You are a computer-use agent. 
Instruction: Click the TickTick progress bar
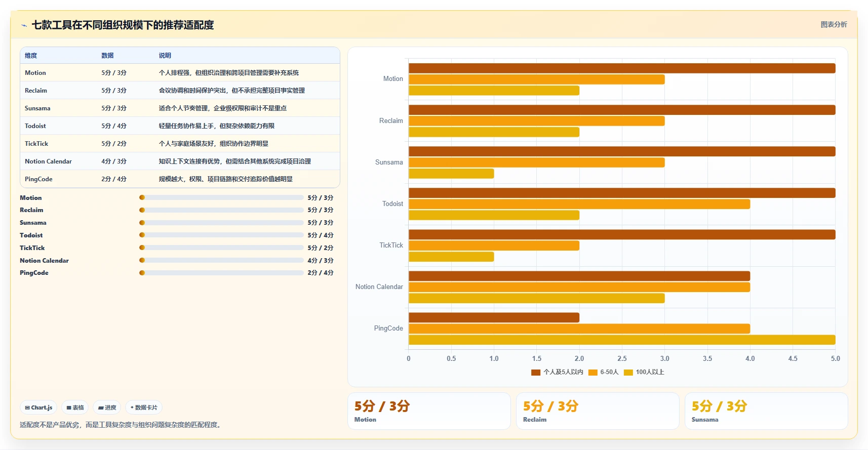click(x=221, y=248)
